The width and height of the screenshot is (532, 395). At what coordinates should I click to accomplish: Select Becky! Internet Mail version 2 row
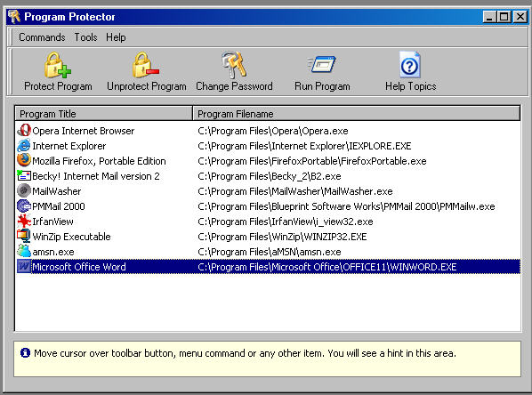[x=268, y=176]
